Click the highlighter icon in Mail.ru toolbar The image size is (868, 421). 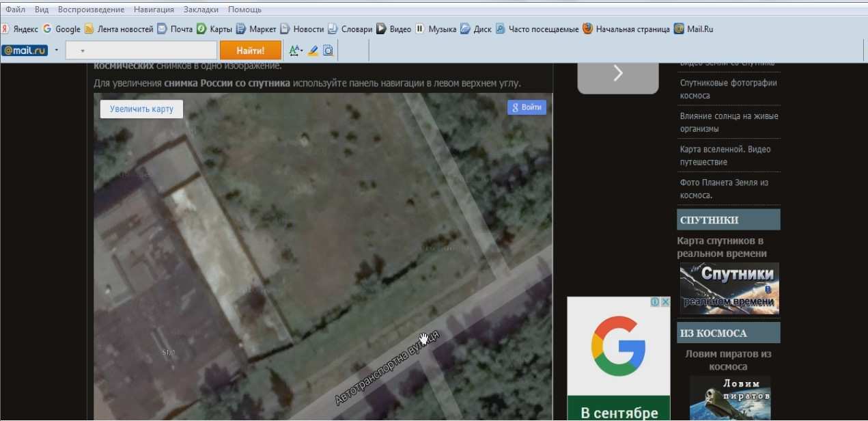[x=313, y=51]
